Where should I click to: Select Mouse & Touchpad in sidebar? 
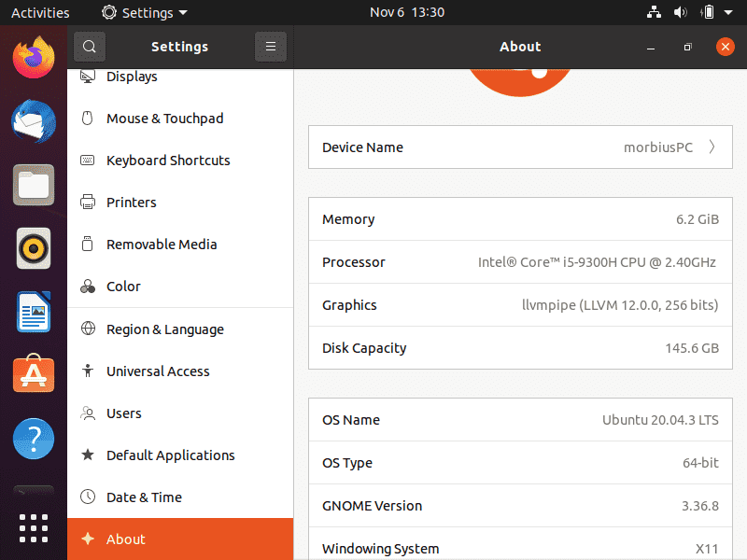tap(180, 119)
